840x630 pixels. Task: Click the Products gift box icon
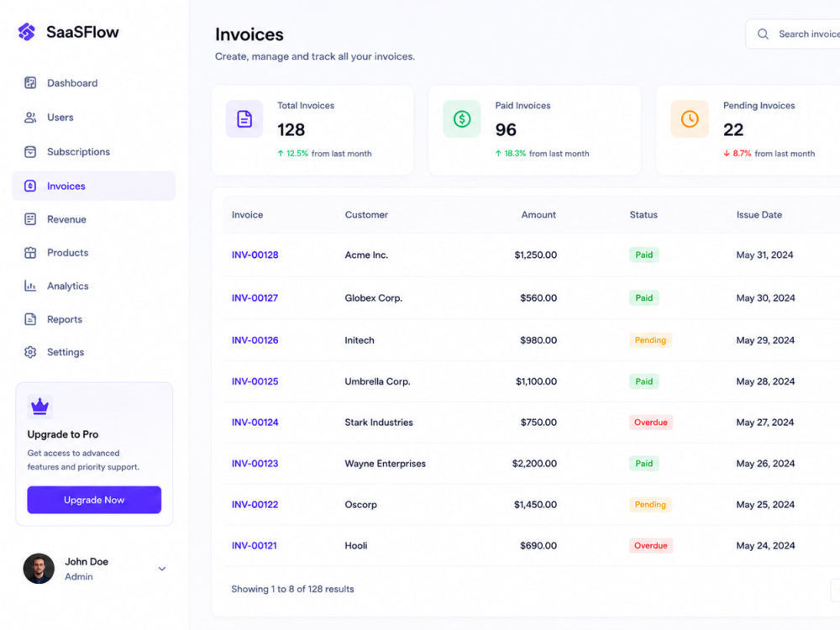tap(30, 253)
